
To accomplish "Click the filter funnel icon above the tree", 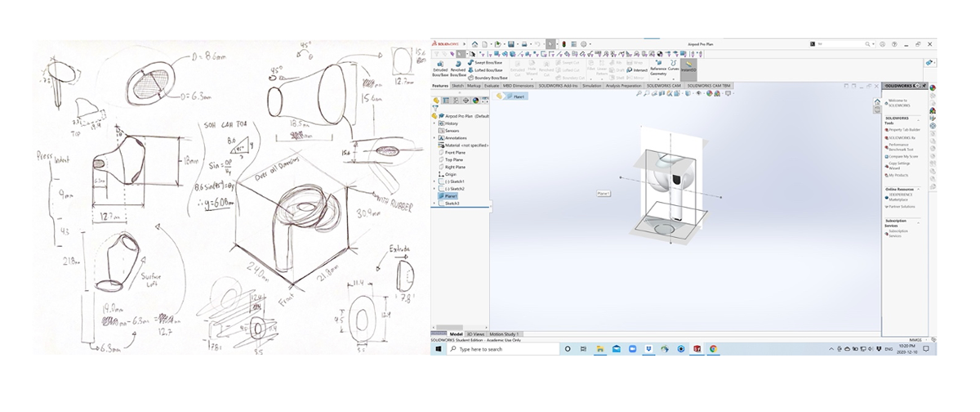I will (435, 108).
